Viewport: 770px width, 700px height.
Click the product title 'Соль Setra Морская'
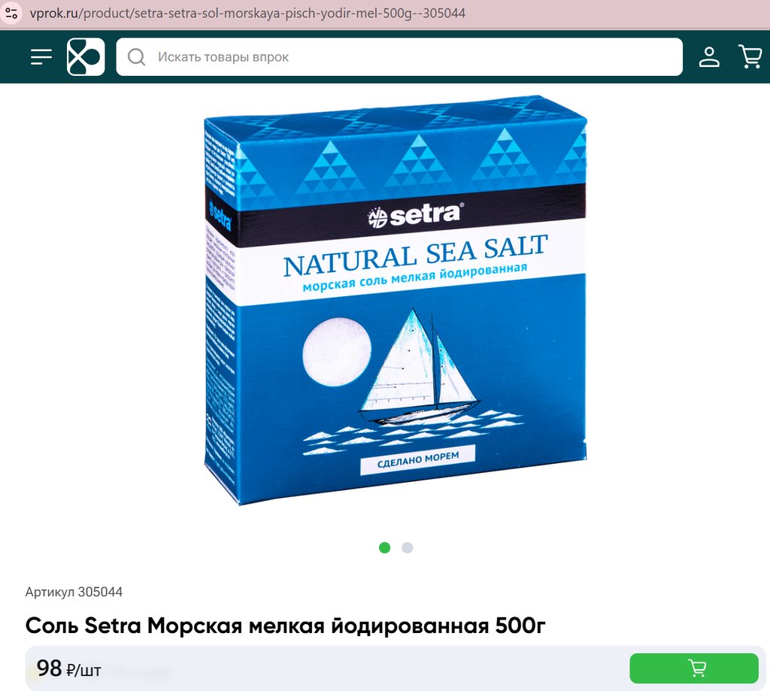coord(285,626)
